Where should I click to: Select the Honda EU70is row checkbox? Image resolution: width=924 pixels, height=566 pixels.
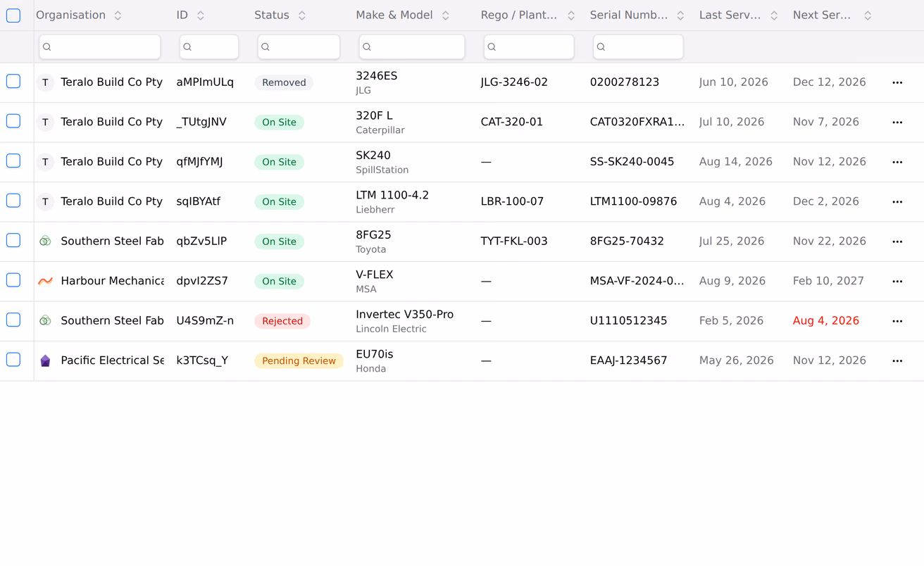click(x=13, y=360)
